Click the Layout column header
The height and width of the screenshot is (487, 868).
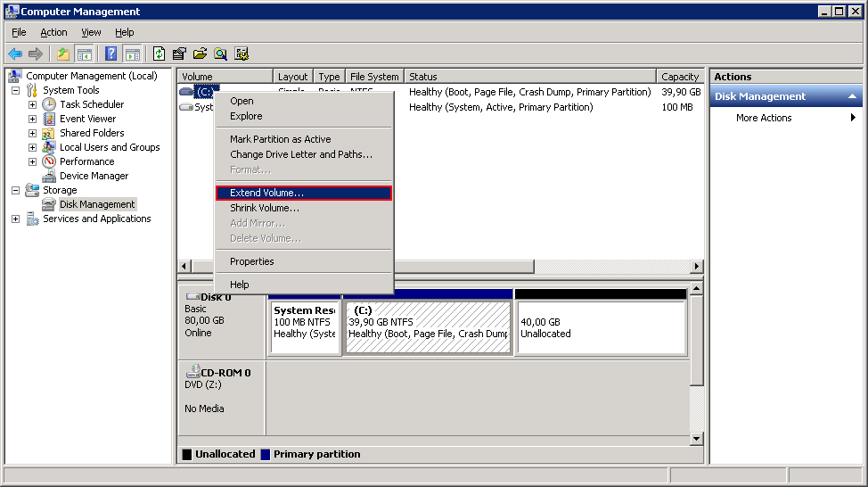click(x=293, y=77)
